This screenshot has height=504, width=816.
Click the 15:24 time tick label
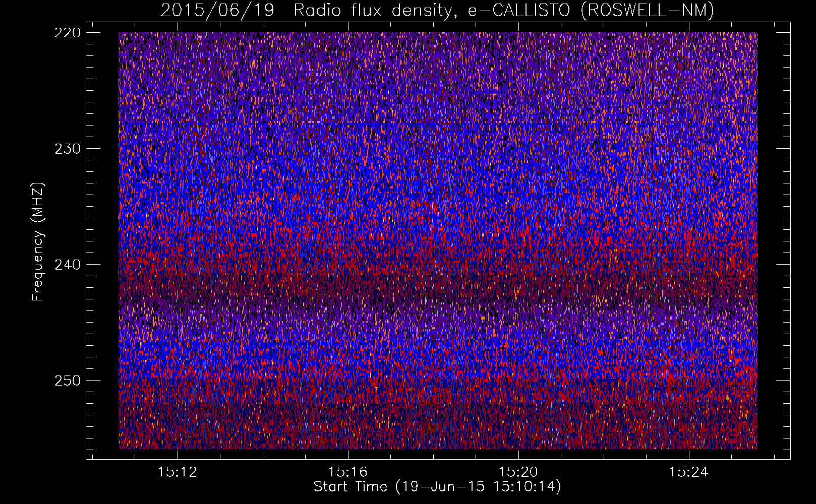click(x=688, y=472)
